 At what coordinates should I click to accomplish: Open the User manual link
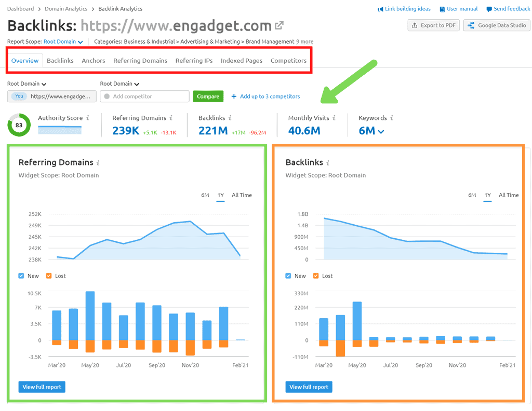point(462,9)
